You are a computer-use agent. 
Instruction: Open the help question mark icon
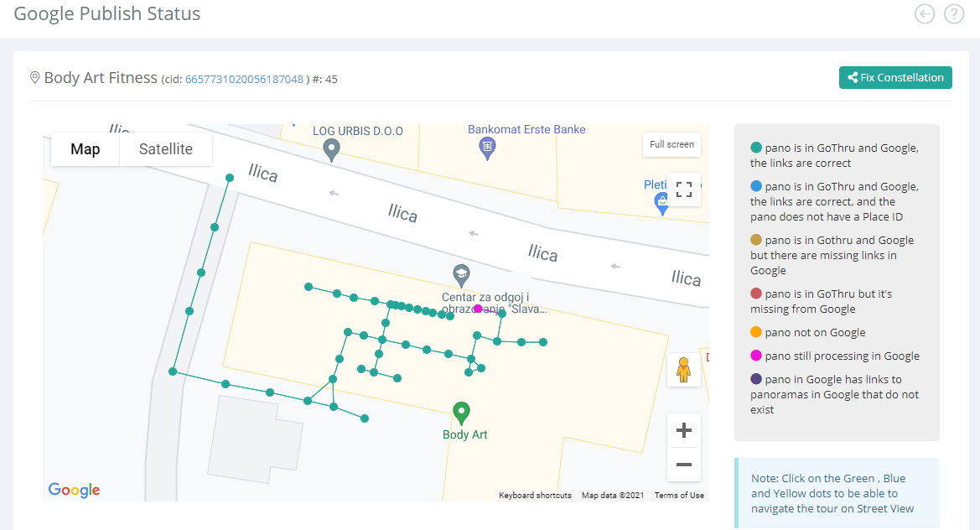pyautogui.click(x=954, y=13)
